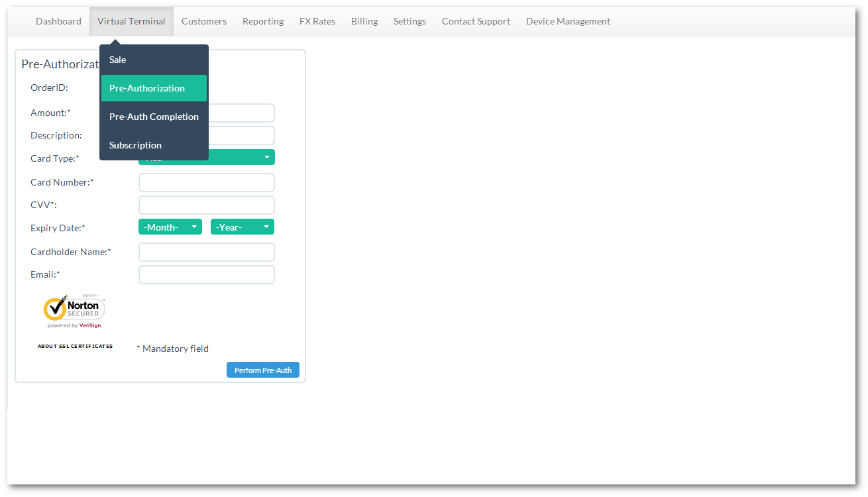
Task: Switch to the Reporting tab
Action: pyautogui.click(x=263, y=21)
